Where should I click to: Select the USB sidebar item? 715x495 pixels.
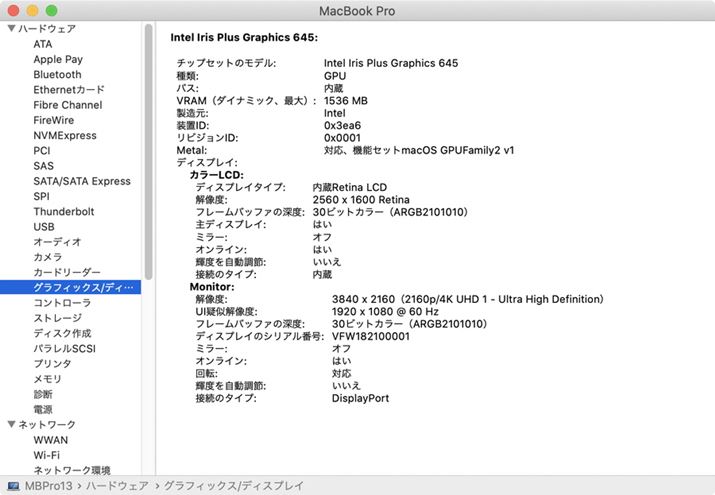click(x=44, y=227)
